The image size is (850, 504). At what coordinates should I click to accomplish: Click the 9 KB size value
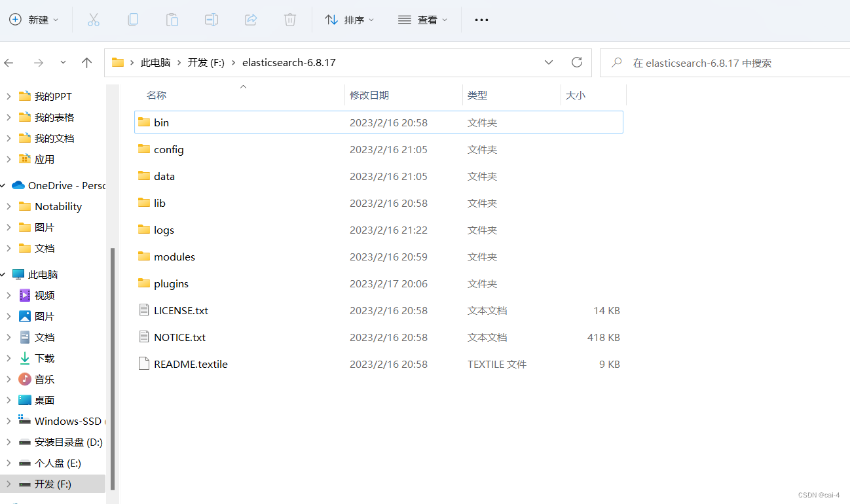610,364
